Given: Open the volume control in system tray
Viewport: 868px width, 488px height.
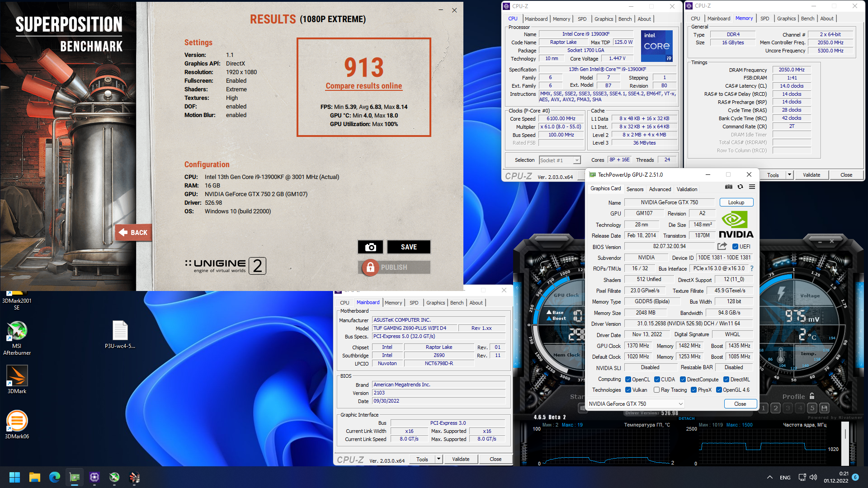Looking at the screenshot, I should 813,477.
